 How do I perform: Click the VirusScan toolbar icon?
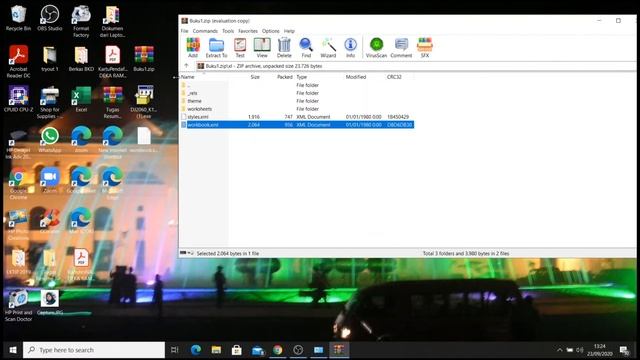coord(376,47)
